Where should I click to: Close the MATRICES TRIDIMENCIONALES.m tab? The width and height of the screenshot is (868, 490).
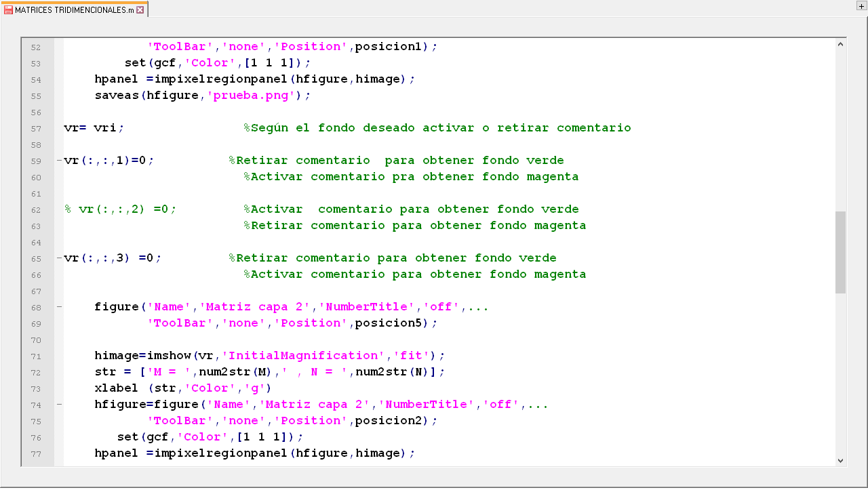140,10
